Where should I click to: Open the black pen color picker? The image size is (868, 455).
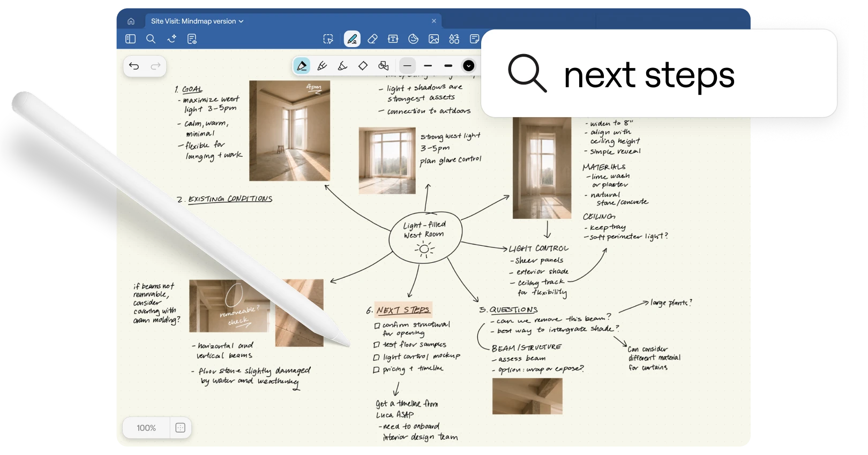(x=469, y=66)
